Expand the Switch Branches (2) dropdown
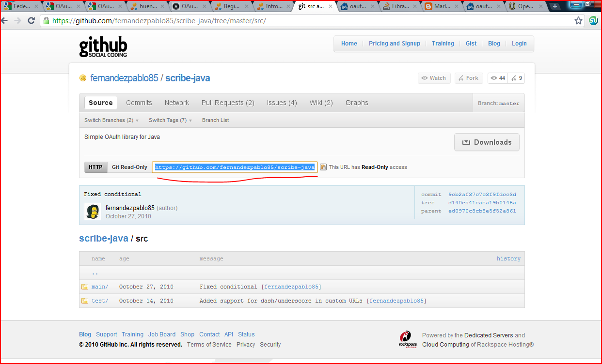 tap(111, 120)
